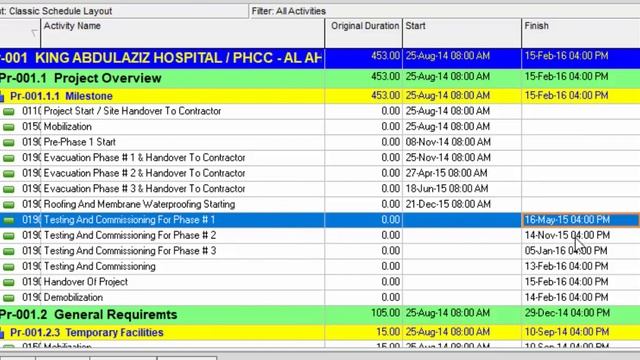Image resolution: width=640 pixels, height=360 pixels.
Task: Click the milestone icon for Project Start row
Action: (9, 111)
